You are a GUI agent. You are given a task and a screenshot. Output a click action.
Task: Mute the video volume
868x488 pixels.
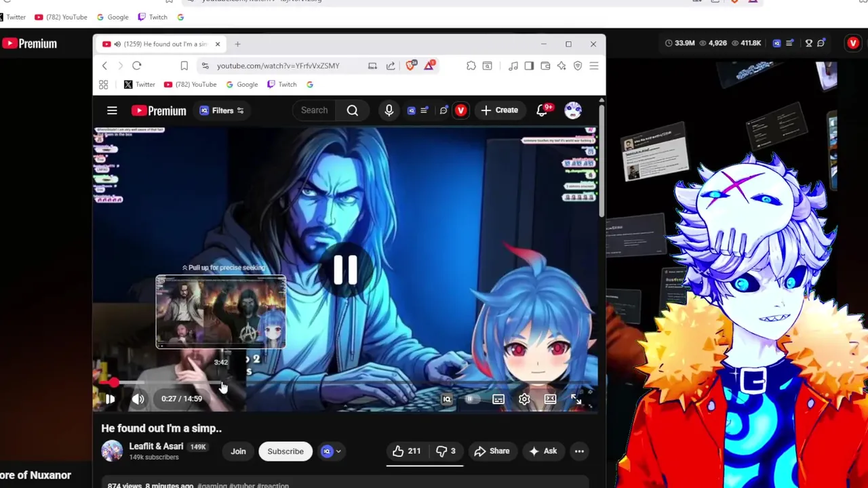pos(138,399)
